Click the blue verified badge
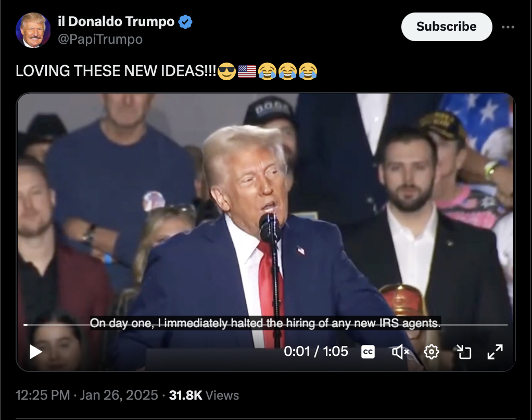The image size is (532, 420). (x=185, y=22)
